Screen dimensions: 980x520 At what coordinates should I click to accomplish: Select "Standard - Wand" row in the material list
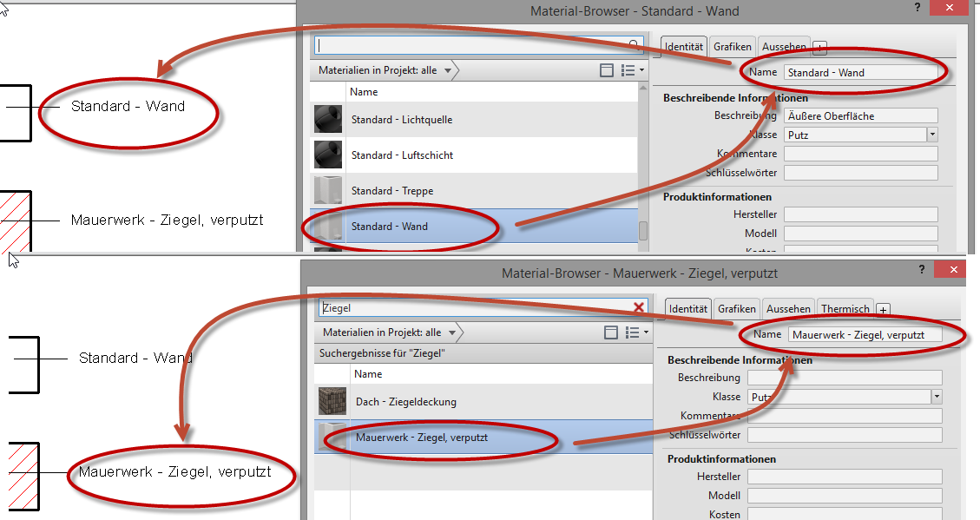[474, 227]
